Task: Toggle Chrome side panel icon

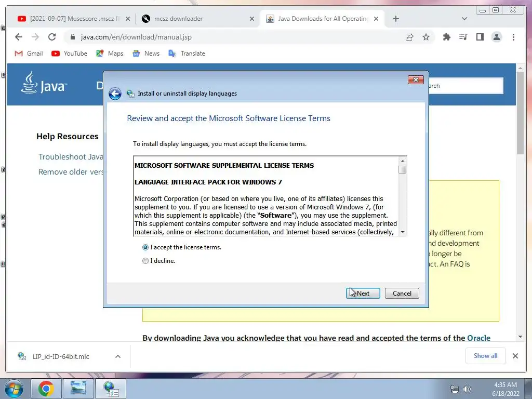Action: 480,37
